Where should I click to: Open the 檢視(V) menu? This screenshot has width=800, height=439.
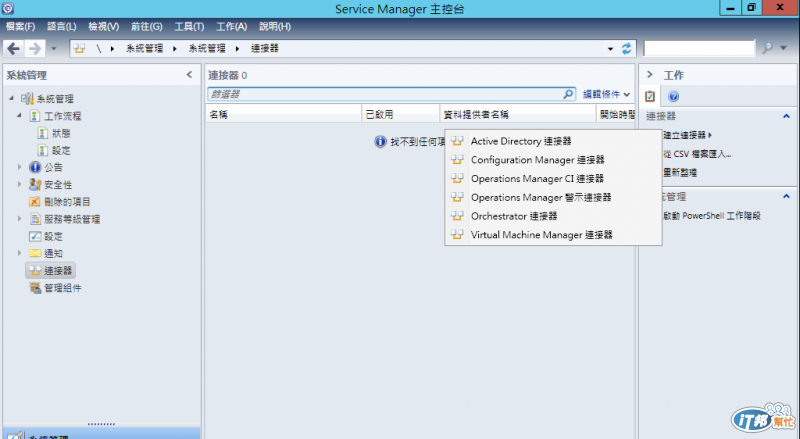pos(104,27)
